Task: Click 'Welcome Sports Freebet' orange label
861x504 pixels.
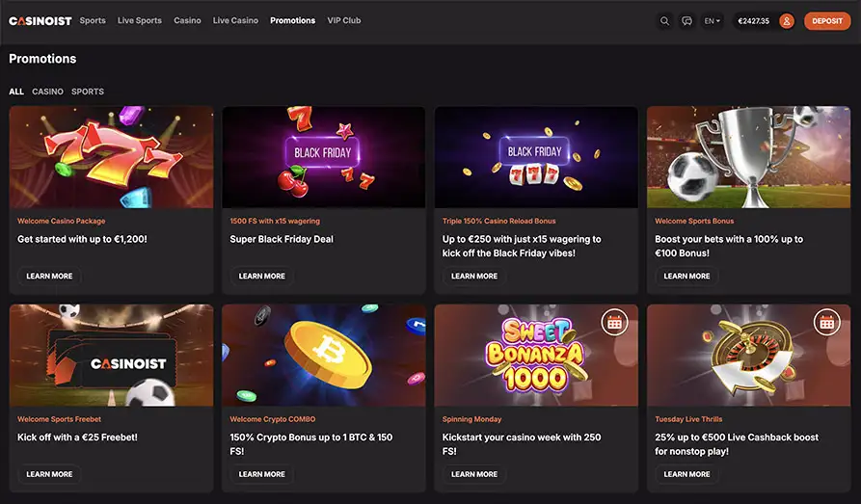Action: 60,419
